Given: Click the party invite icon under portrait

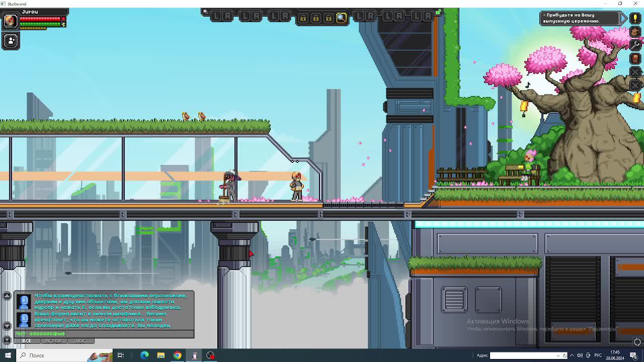Looking at the screenshot, I should point(11,41).
